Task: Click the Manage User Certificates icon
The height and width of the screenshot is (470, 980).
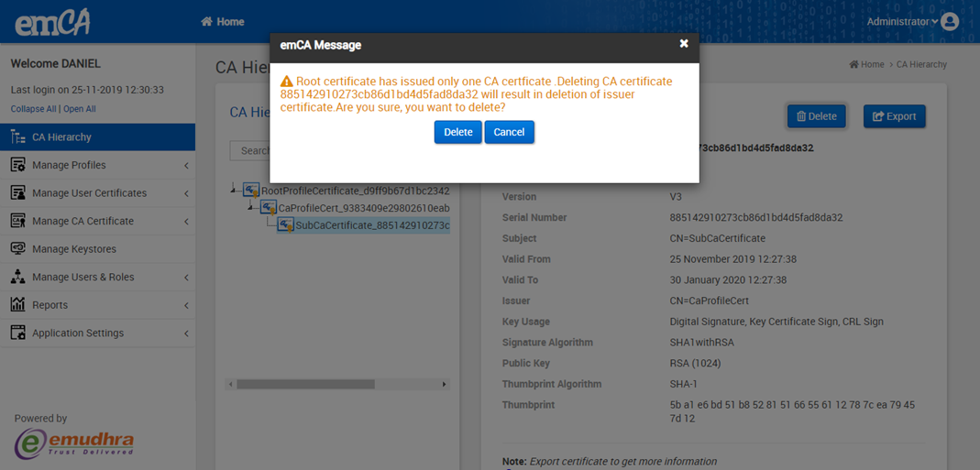Action: point(17,193)
